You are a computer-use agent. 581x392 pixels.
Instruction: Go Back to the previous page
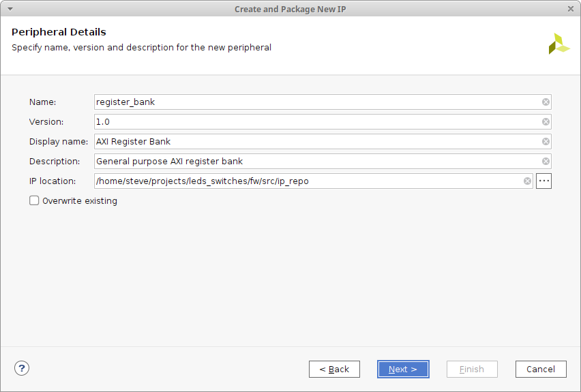point(334,369)
